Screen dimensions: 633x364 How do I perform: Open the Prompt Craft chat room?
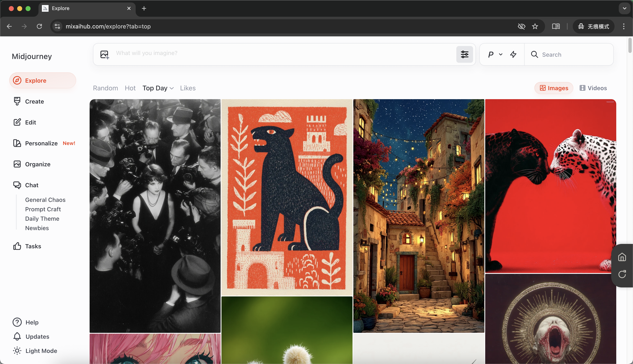coord(43,209)
